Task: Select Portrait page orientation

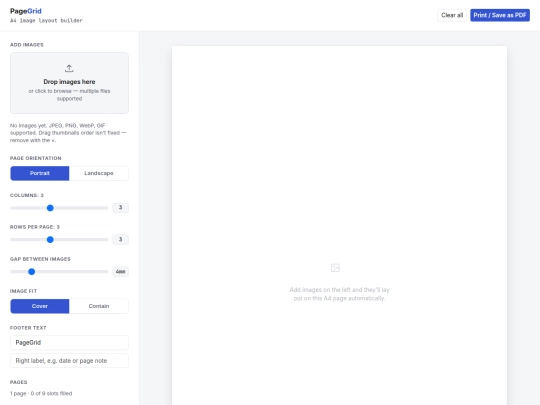Action: pyautogui.click(x=40, y=173)
